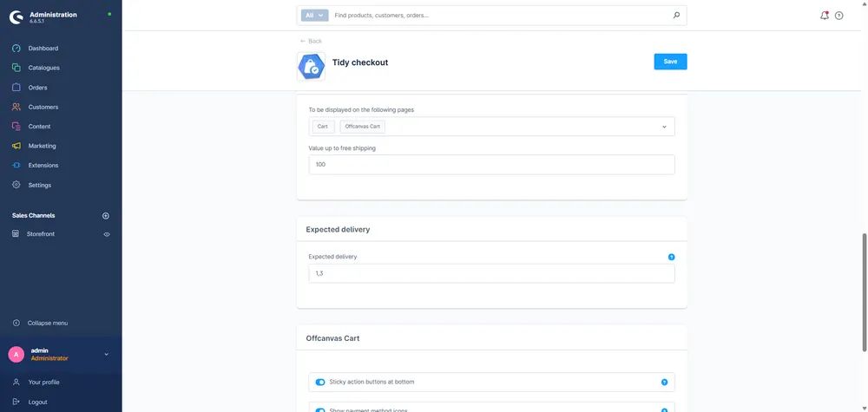Go Back via the back link
Viewport: 868px width, 412px height.
(x=311, y=41)
